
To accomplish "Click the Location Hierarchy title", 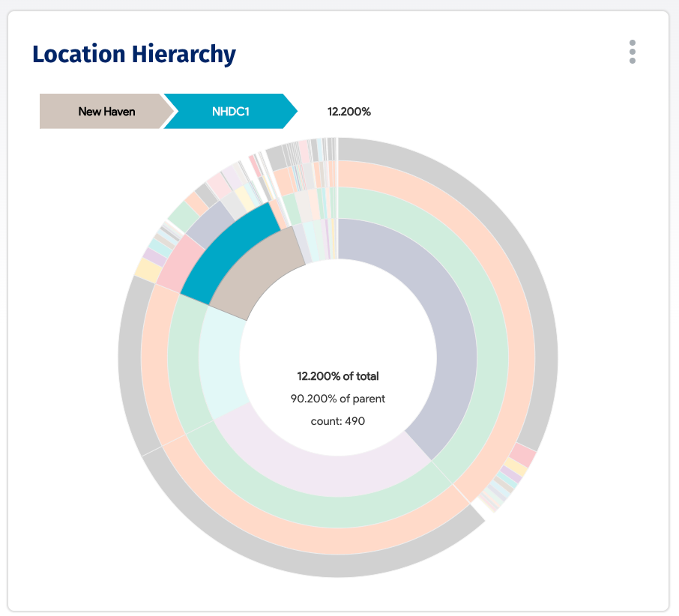I will [134, 55].
